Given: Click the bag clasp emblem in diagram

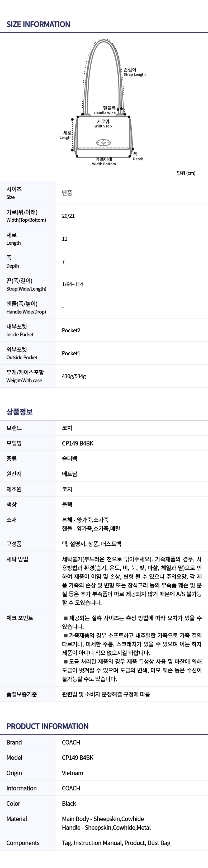Looking at the screenshot, I should pyautogui.click(x=103, y=143).
